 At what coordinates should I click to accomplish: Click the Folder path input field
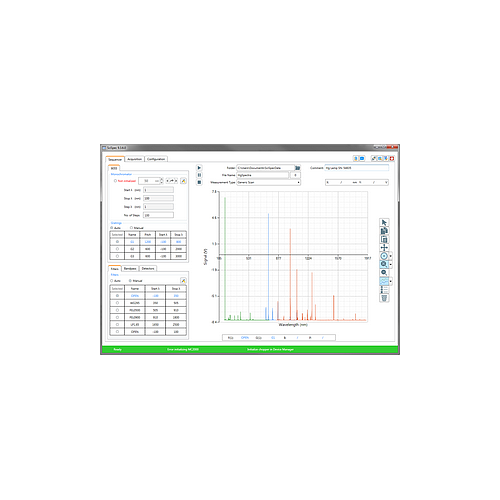[266, 168]
